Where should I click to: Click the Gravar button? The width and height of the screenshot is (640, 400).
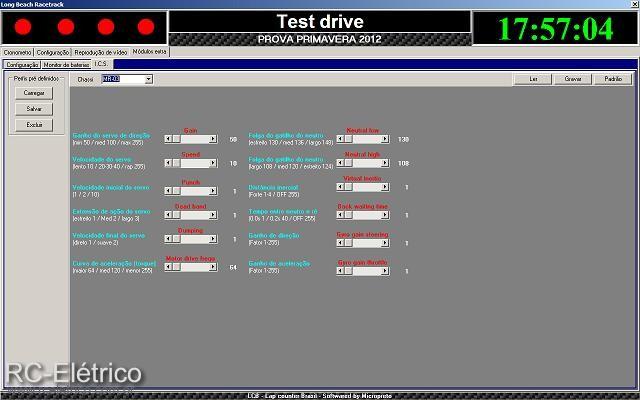pos(573,79)
